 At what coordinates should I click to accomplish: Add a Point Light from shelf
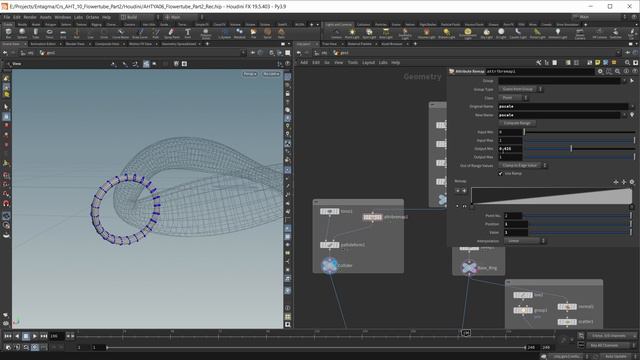click(x=352, y=33)
